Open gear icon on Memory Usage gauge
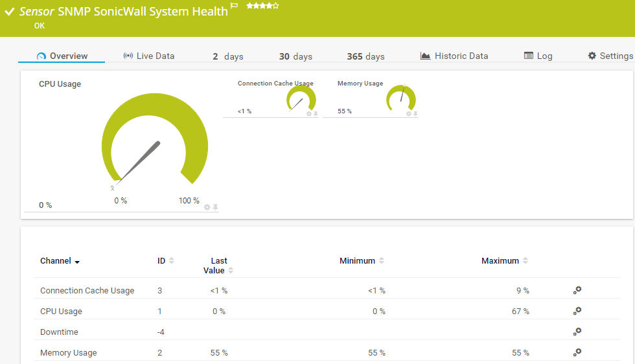This screenshot has width=635, height=364. coord(409,113)
